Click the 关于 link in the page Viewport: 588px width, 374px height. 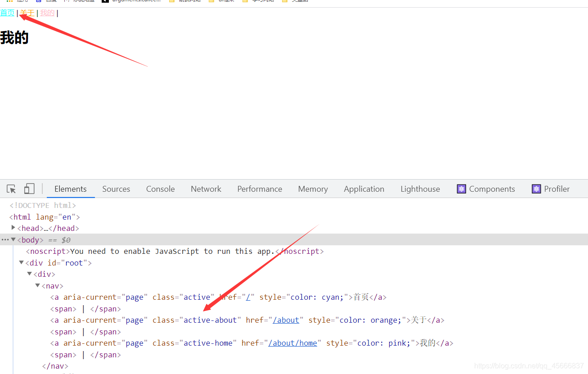[x=27, y=13]
